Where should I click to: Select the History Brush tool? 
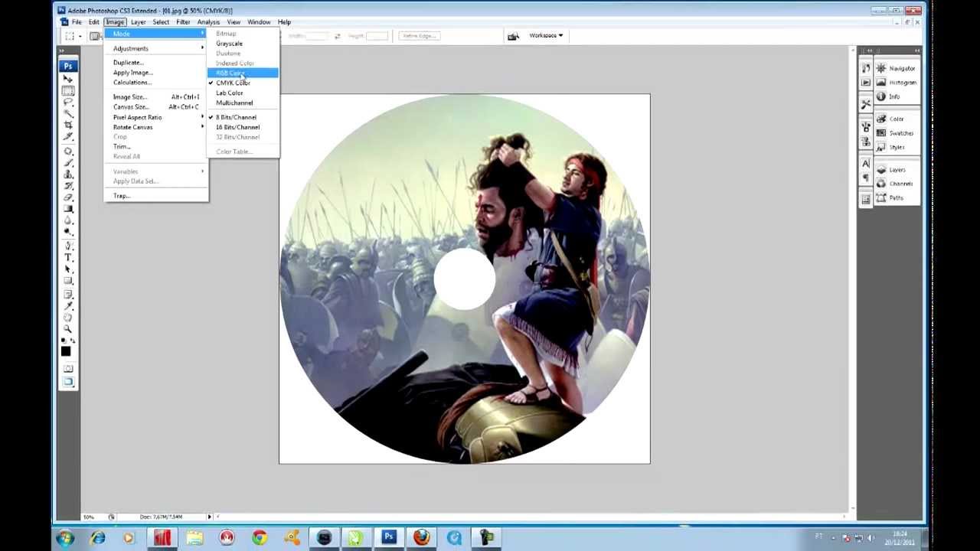pyautogui.click(x=68, y=184)
